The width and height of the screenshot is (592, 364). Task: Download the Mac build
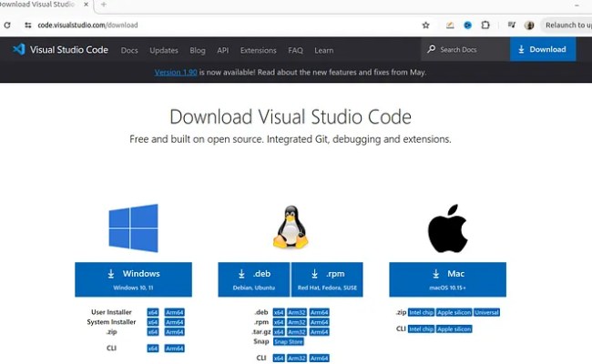coord(448,279)
